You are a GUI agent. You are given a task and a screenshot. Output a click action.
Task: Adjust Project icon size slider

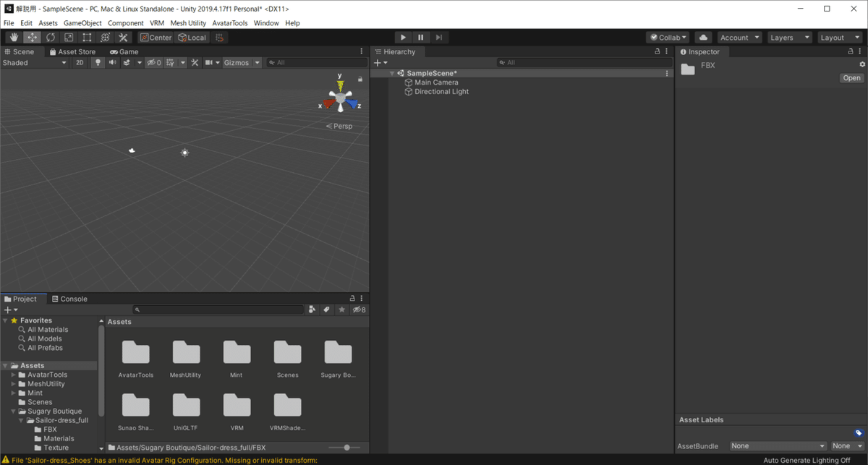click(x=346, y=448)
